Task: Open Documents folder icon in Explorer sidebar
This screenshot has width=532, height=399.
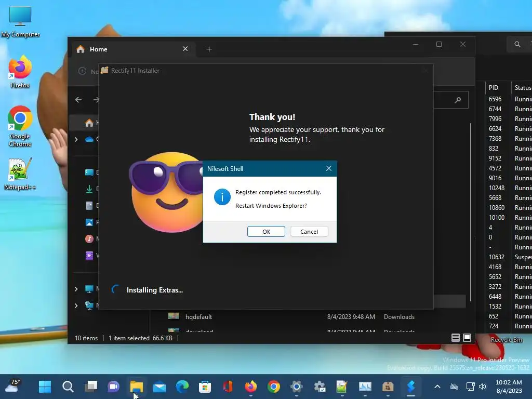Action: tap(89, 206)
